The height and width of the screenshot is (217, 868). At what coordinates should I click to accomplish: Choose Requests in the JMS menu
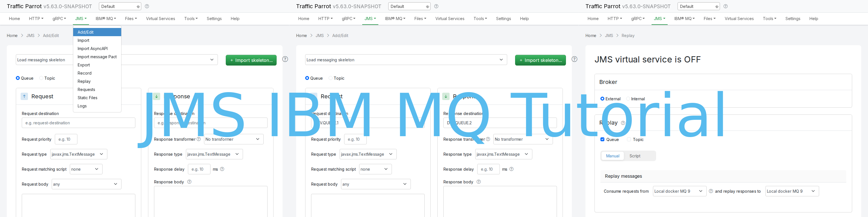(x=97, y=90)
